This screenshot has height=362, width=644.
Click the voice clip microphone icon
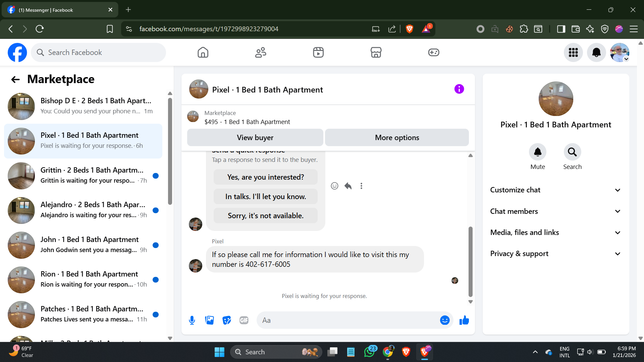tap(192, 320)
